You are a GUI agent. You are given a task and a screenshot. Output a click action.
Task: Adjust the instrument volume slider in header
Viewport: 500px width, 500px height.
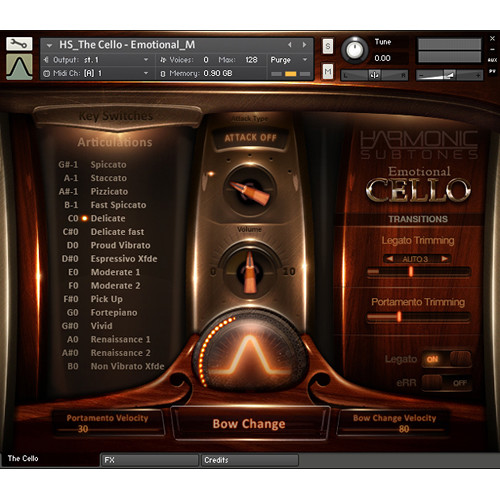click(x=449, y=76)
